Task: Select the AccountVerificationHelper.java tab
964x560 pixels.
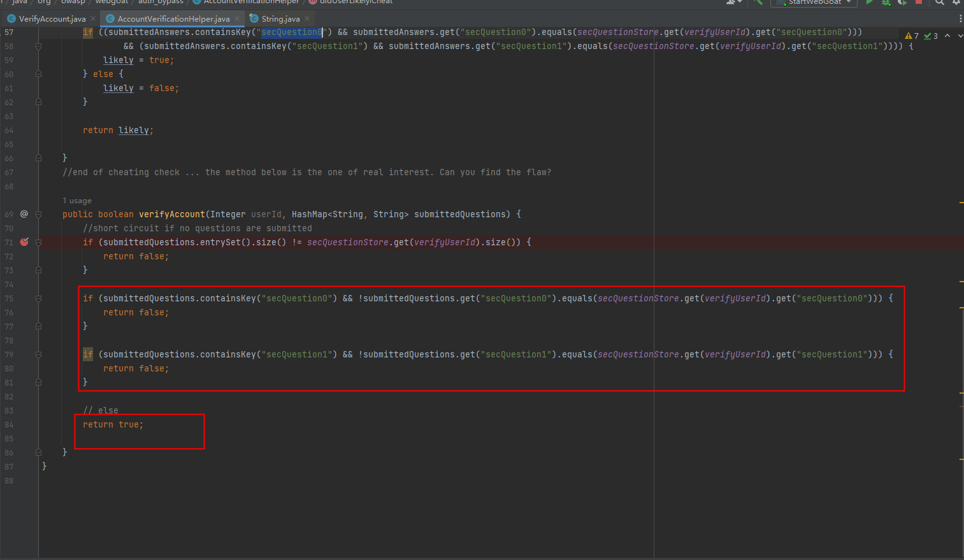Action: pyautogui.click(x=173, y=18)
